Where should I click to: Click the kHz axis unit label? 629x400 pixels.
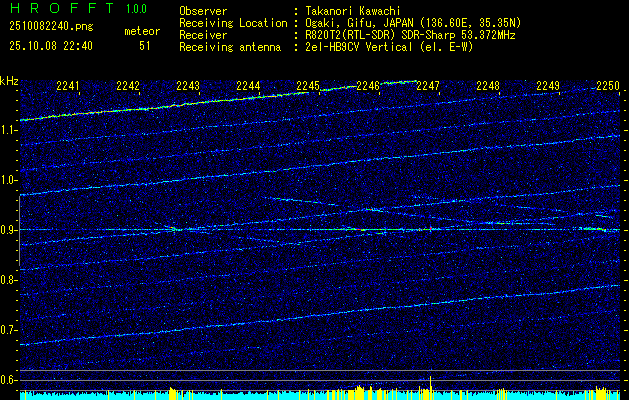(9, 81)
